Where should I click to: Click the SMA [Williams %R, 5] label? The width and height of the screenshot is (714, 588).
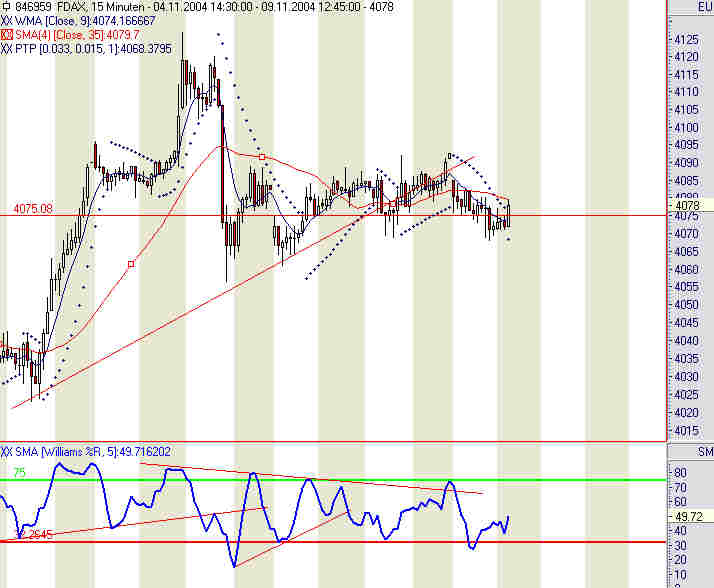click(93, 452)
